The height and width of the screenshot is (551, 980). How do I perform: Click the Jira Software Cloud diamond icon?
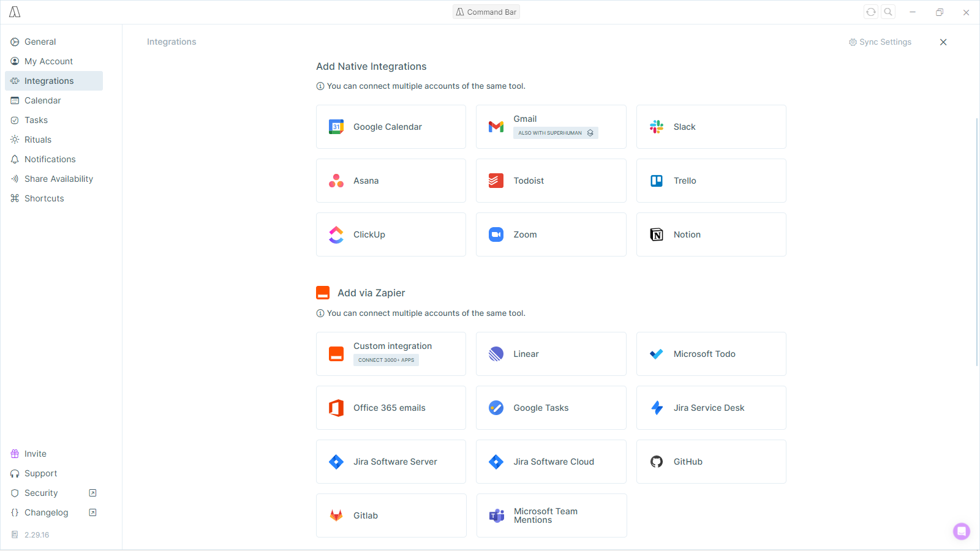(x=496, y=462)
